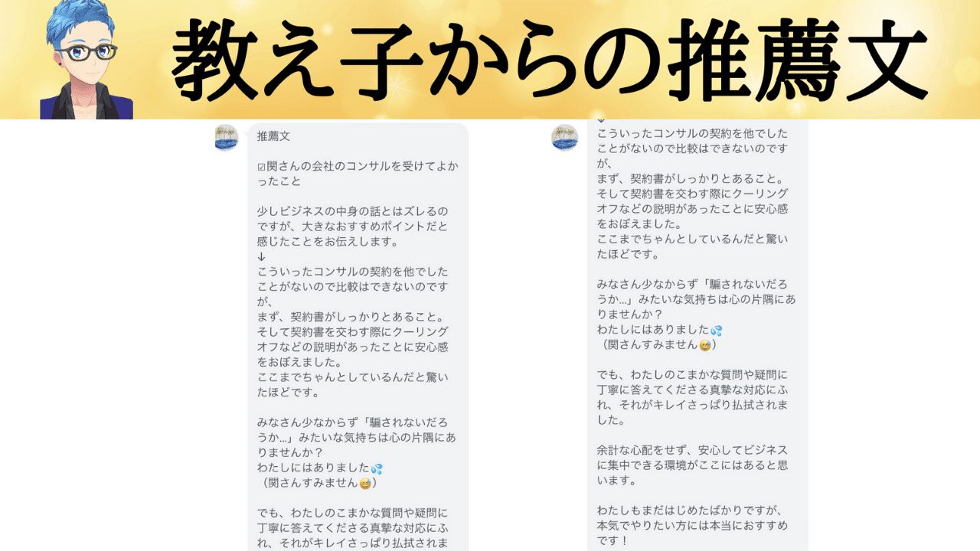Click 感じたことをお伝えします line in left bubble

point(328,241)
